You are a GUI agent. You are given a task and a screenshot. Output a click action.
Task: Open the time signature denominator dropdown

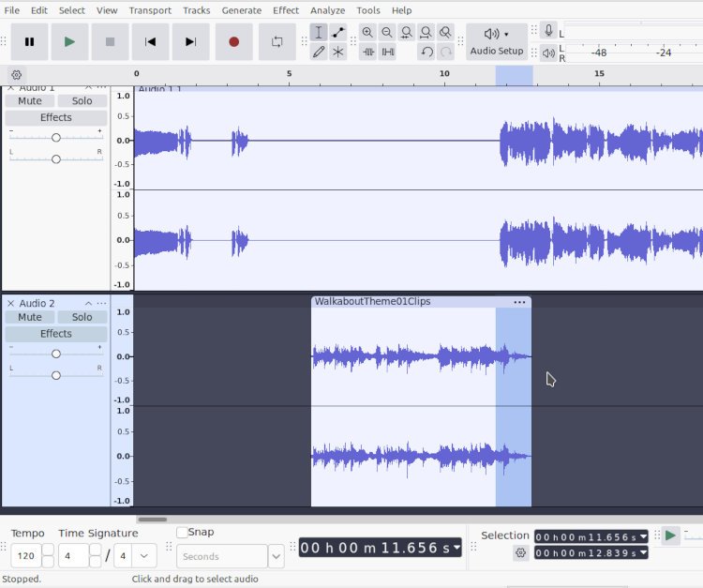pyautogui.click(x=144, y=556)
